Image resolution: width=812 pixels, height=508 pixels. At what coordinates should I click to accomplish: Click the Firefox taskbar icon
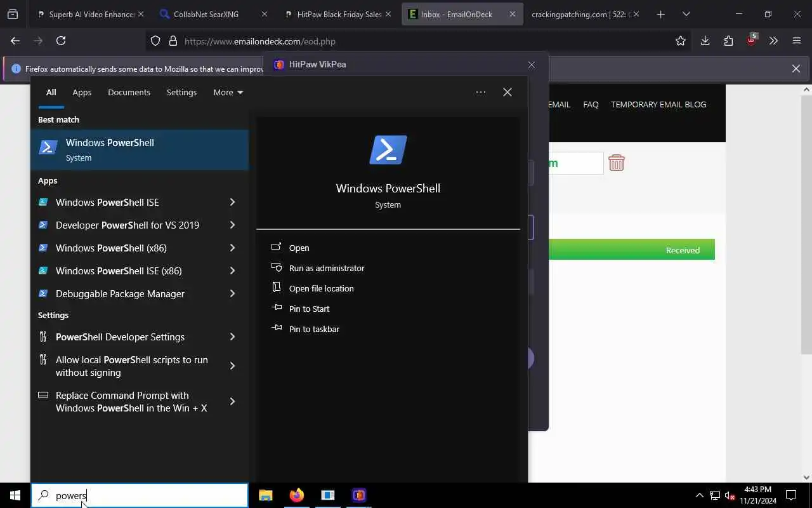click(x=296, y=495)
